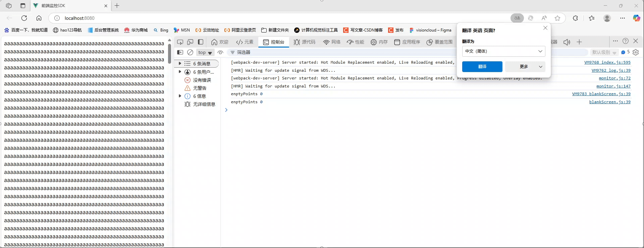Image resolution: width=644 pixels, height=248 pixels.
Task: Toggle the DevTools activity bar dock icon
Action: coord(201,42)
